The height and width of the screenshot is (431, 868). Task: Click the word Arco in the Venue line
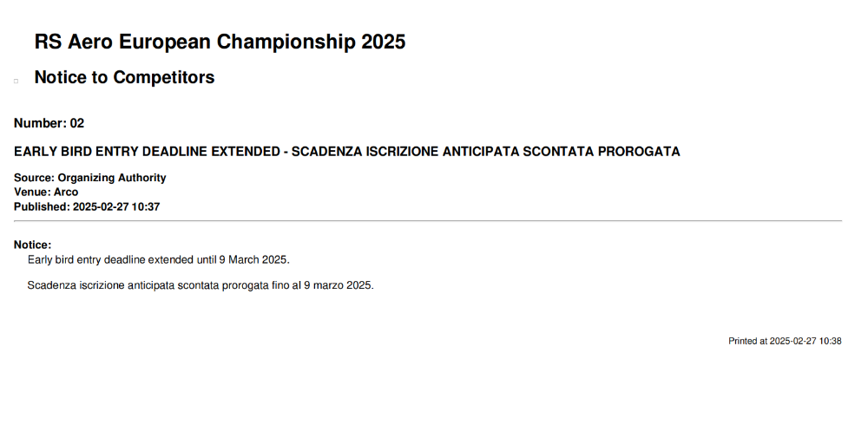pyautogui.click(x=66, y=192)
